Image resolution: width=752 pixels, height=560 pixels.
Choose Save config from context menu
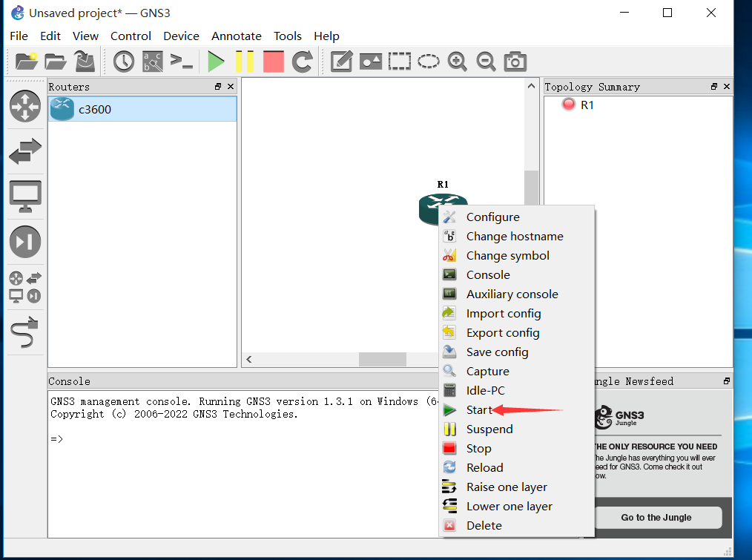click(x=516, y=352)
